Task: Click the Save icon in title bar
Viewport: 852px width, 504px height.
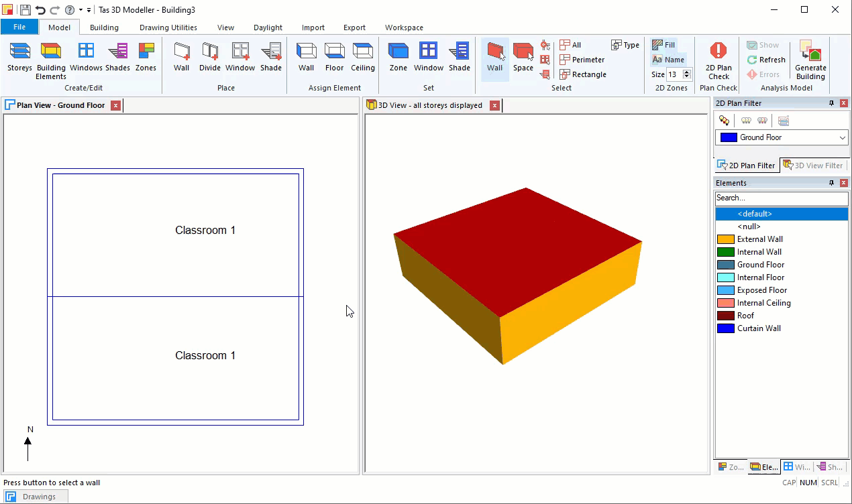Action: point(25,9)
